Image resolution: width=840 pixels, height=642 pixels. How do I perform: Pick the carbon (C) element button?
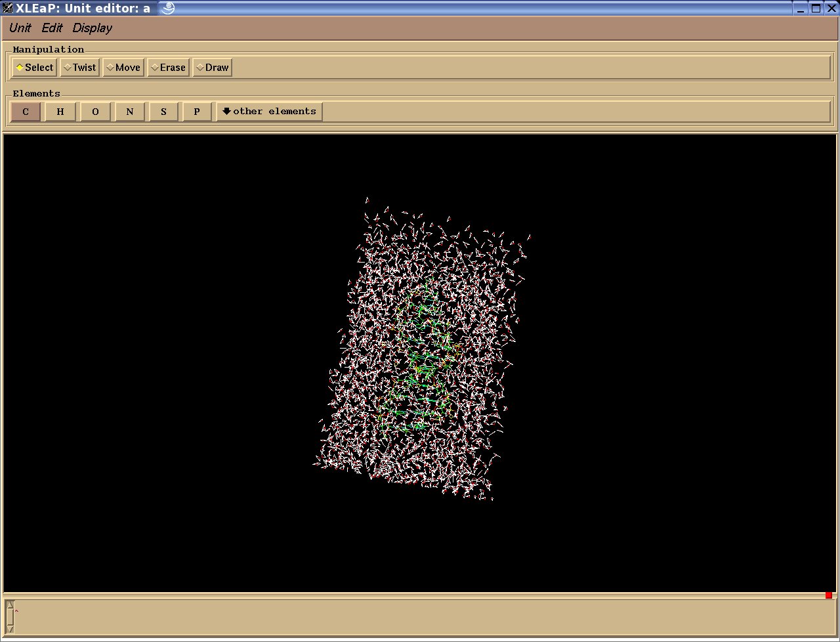pos(26,112)
